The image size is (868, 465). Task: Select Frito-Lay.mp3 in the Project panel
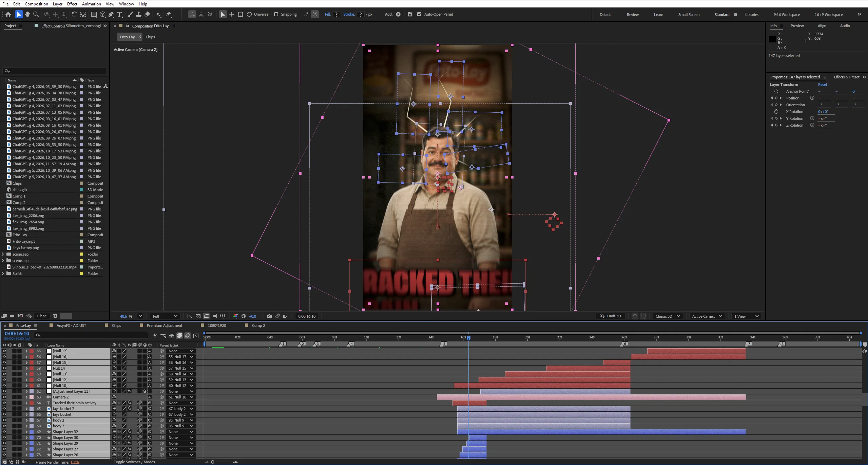pyautogui.click(x=24, y=241)
